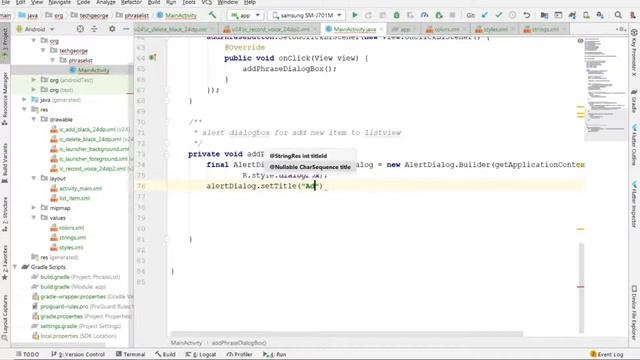Screen dimensions: 640x360
Task: Open the AVD Manager icon
Action: click(586, 15)
